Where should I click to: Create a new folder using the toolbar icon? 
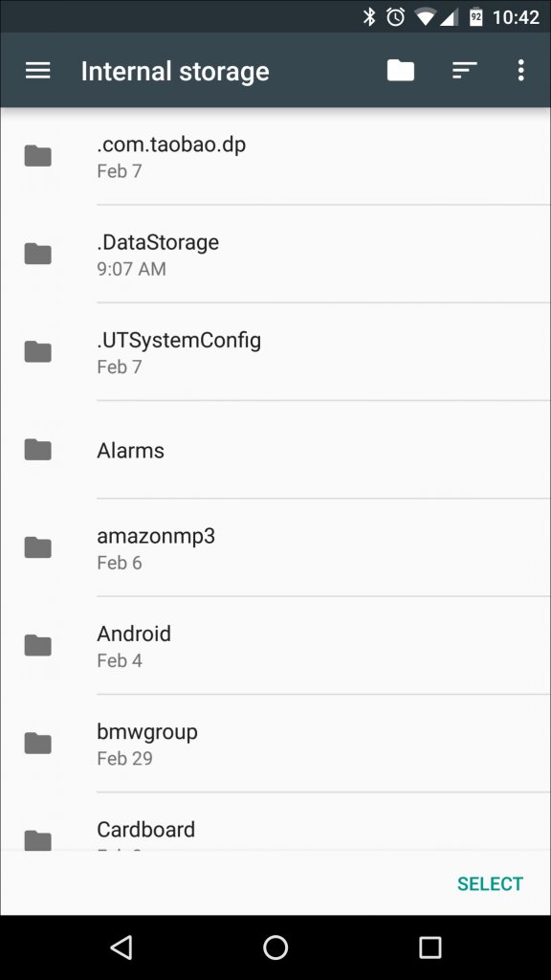[400, 70]
